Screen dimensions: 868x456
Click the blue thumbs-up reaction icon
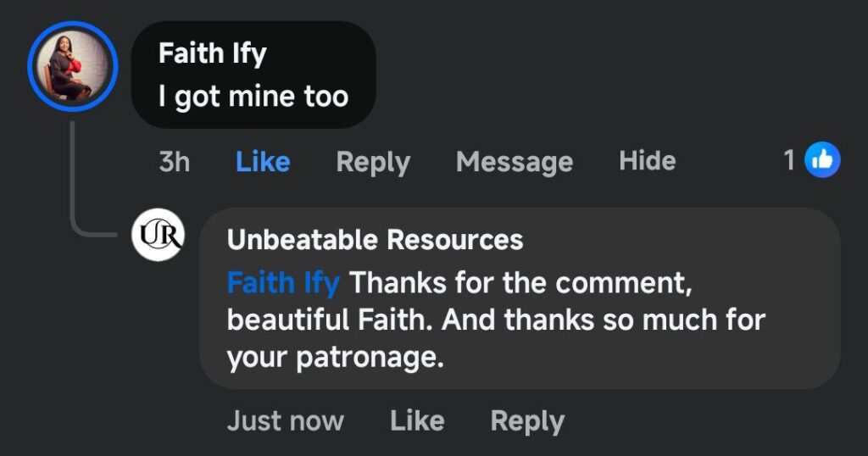821,159
